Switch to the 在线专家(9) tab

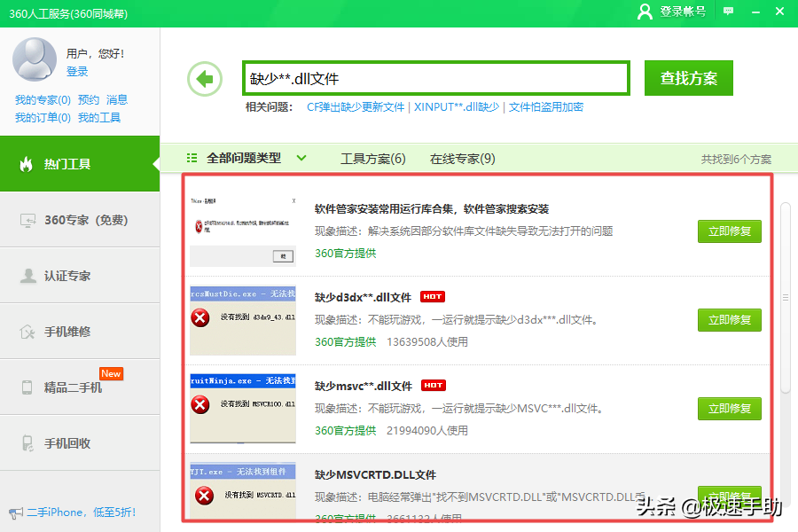[x=463, y=159]
